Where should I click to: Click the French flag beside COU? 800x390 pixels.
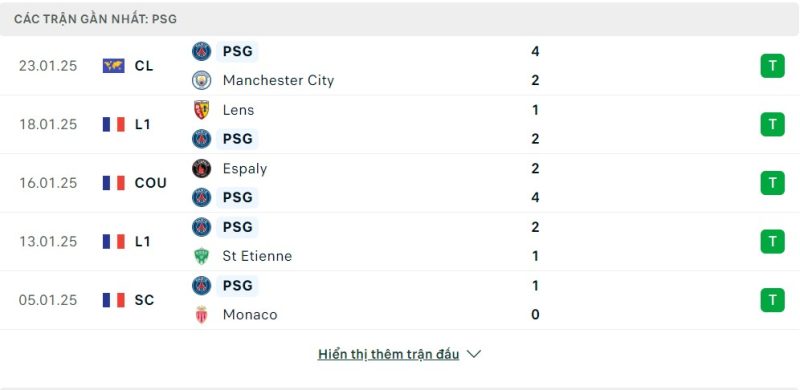pos(113,183)
